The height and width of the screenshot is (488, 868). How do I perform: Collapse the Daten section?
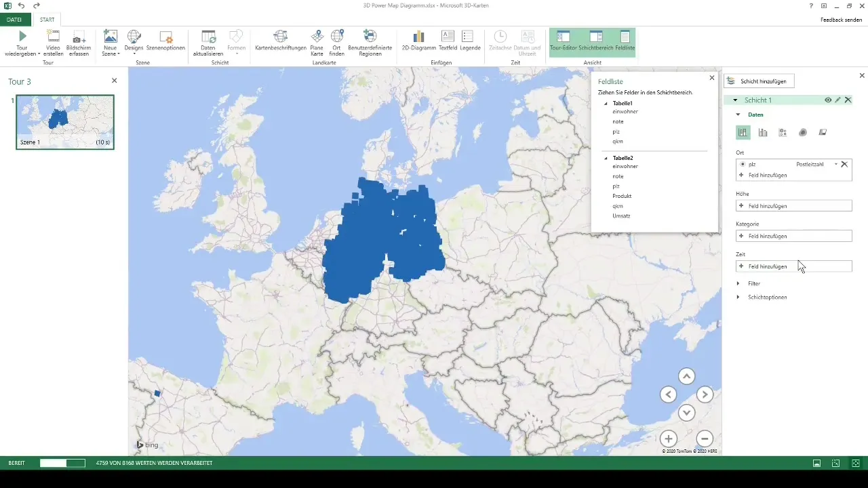click(x=738, y=115)
